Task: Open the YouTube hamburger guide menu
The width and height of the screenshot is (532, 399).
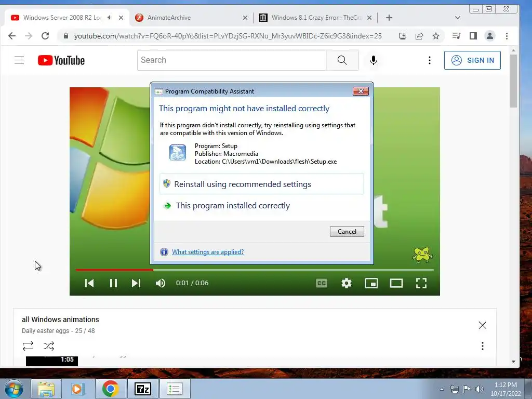Action: (19, 60)
